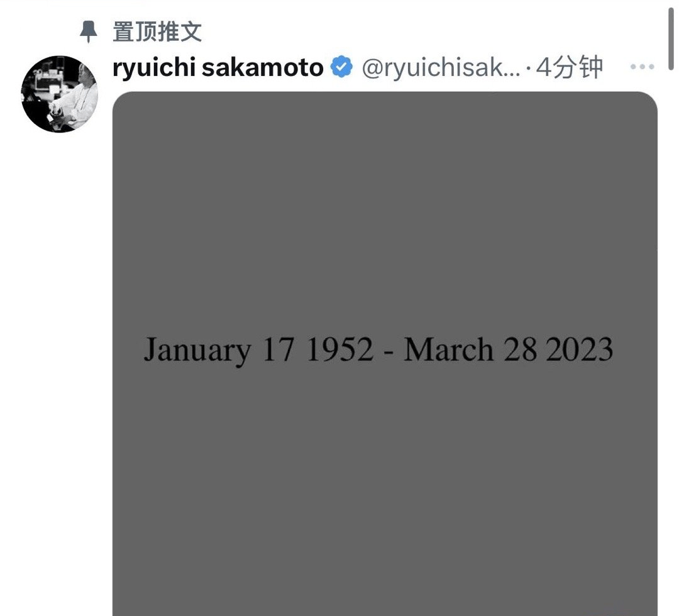Open the gray memorial image
The width and height of the screenshot is (679, 616).
click(385, 354)
